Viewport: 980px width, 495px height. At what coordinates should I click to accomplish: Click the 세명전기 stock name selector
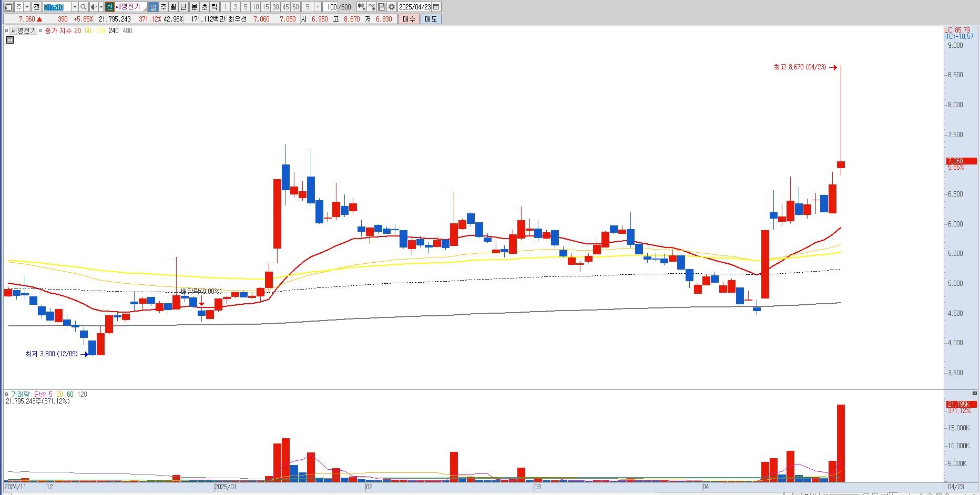130,7
